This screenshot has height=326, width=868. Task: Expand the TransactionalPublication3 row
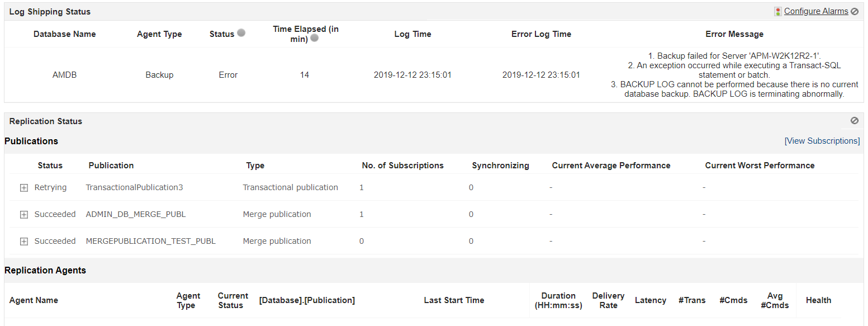click(23, 188)
